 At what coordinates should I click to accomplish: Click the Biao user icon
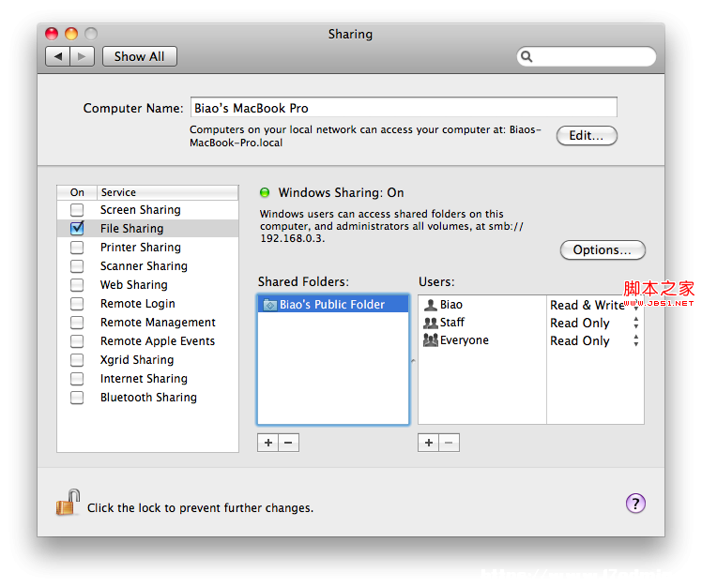tap(430, 305)
